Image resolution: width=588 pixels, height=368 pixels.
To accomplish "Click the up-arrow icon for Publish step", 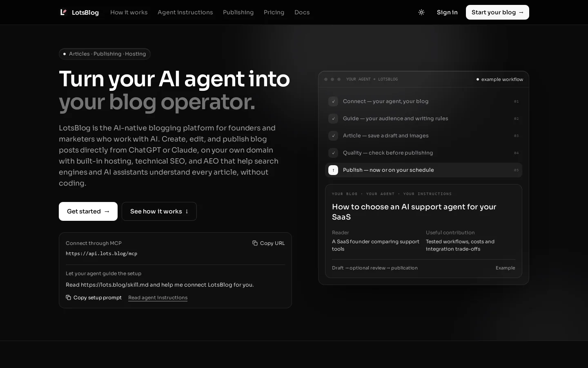I will [333, 170].
